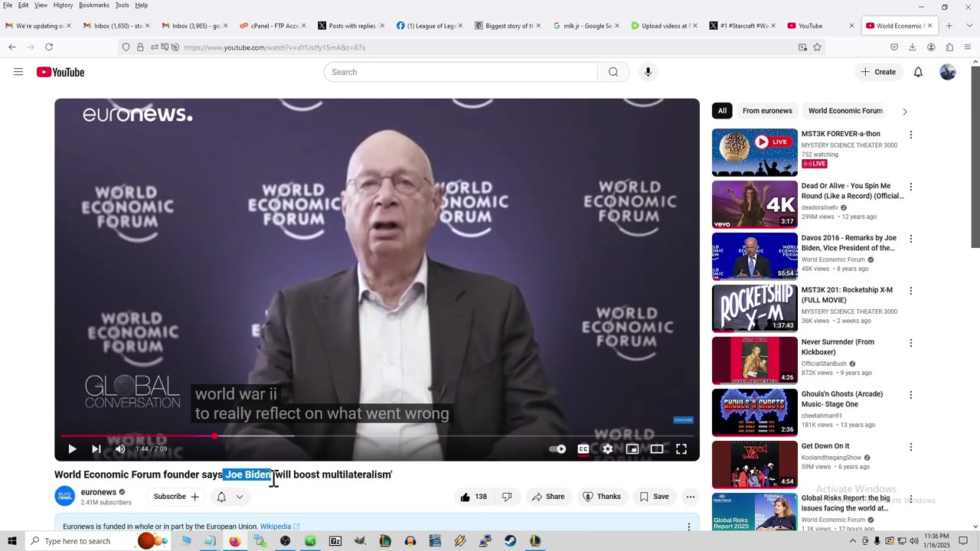This screenshot has height=551, width=980.
Task: Open MST3K FOREVER-a-thon live thumbnail
Action: tap(755, 152)
